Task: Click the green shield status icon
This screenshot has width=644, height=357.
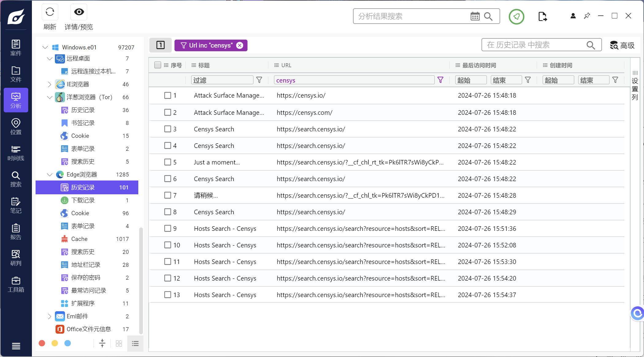Action: click(516, 17)
